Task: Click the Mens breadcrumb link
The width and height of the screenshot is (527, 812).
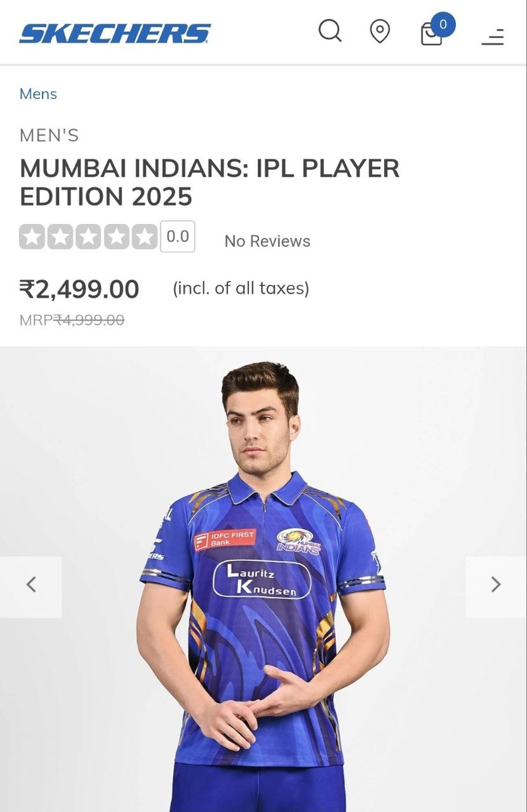Action: coord(38,94)
